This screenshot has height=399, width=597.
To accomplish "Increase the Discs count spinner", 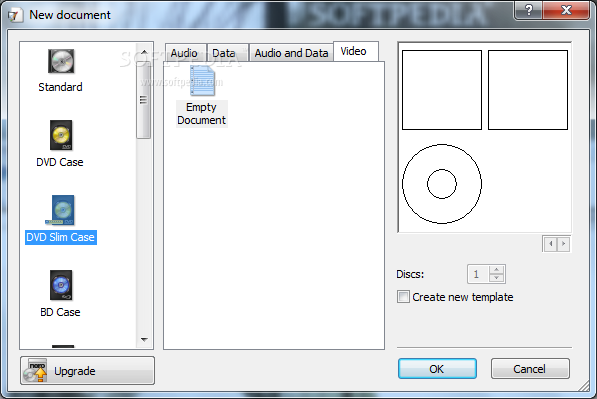I will [x=496, y=270].
